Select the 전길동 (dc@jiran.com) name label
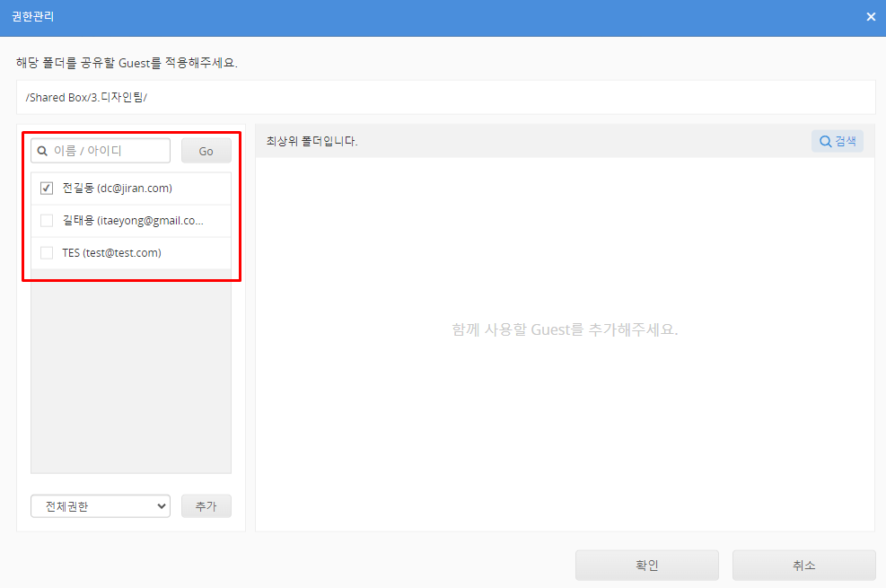The height and width of the screenshot is (588, 886). click(117, 189)
